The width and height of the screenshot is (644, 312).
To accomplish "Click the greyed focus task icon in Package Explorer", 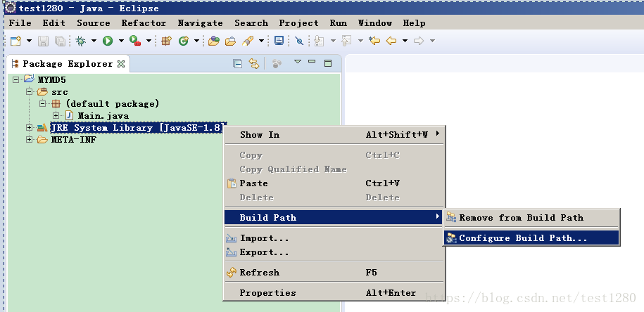I will point(277,63).
